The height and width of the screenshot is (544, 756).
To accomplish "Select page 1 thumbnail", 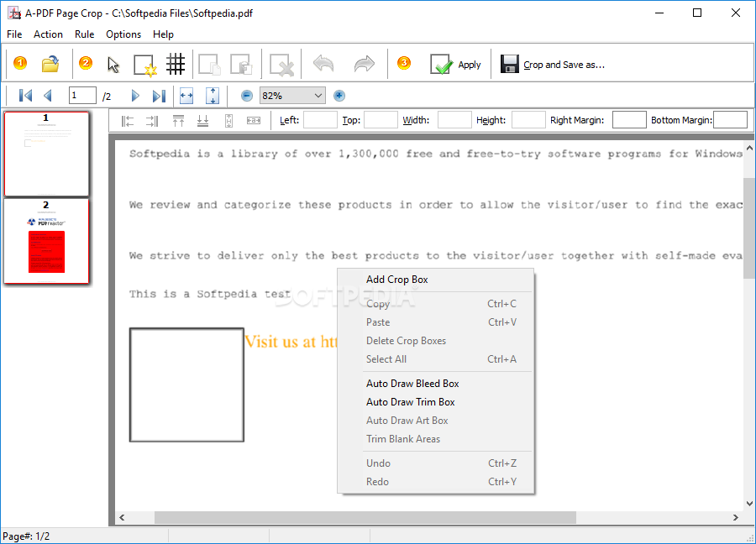I will coord(46,154).
